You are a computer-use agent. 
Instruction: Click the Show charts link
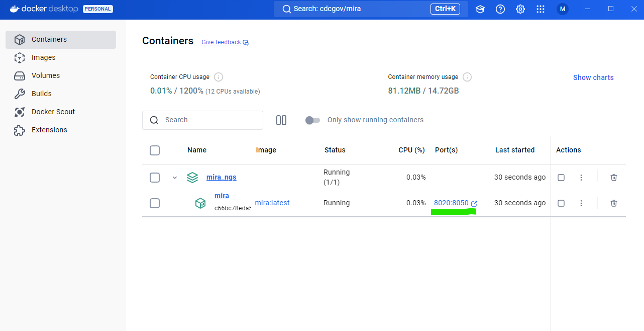point(593,77)
